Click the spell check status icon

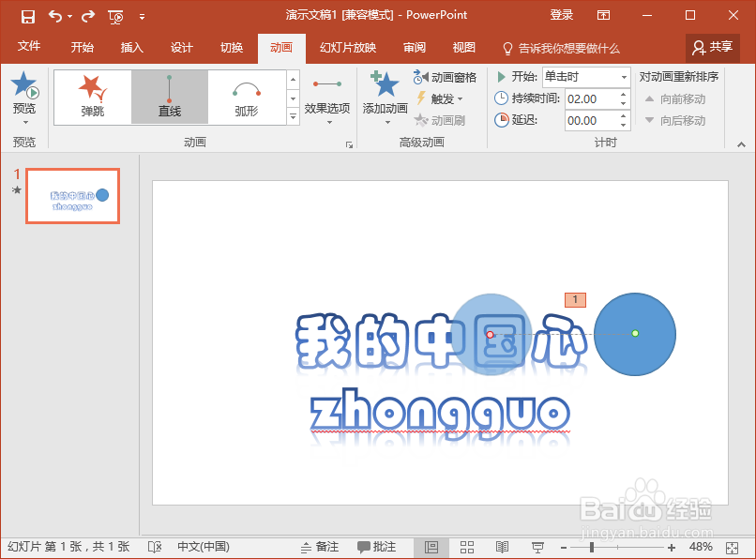pos(154,547)
